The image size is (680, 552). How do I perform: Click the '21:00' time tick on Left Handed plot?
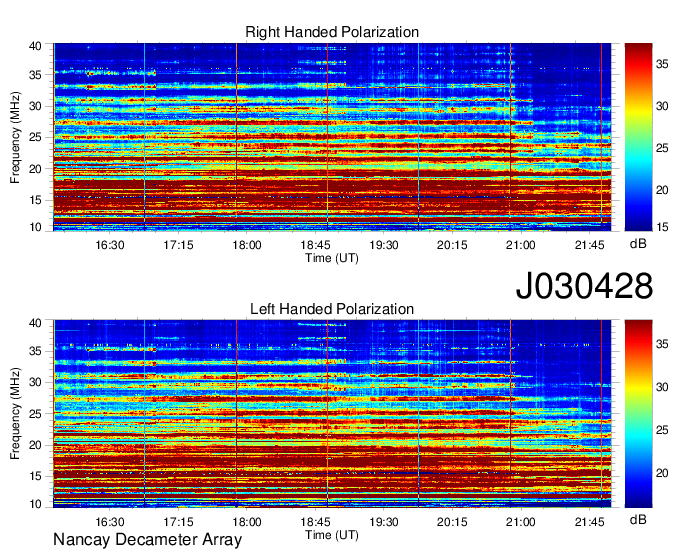[521, 522]
